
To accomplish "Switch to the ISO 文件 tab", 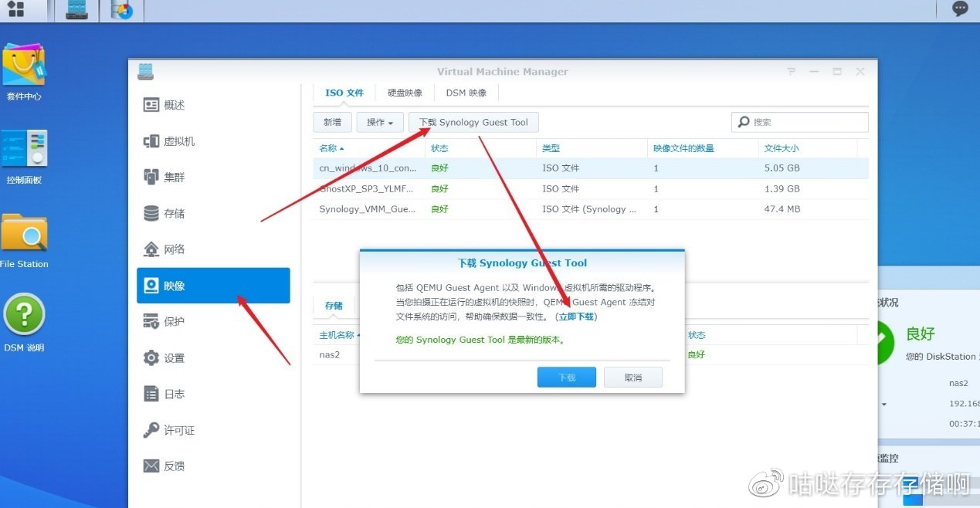I will (344, 93).
